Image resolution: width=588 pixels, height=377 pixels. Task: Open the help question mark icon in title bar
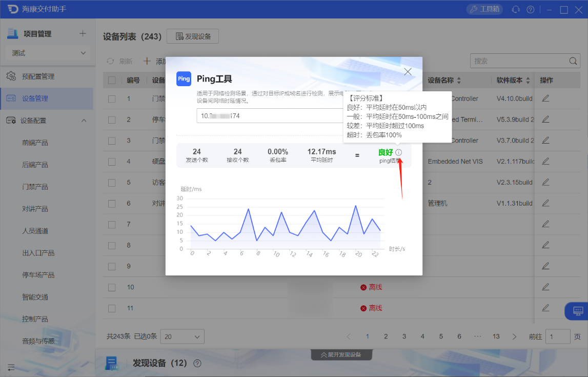tap(530, 9)
